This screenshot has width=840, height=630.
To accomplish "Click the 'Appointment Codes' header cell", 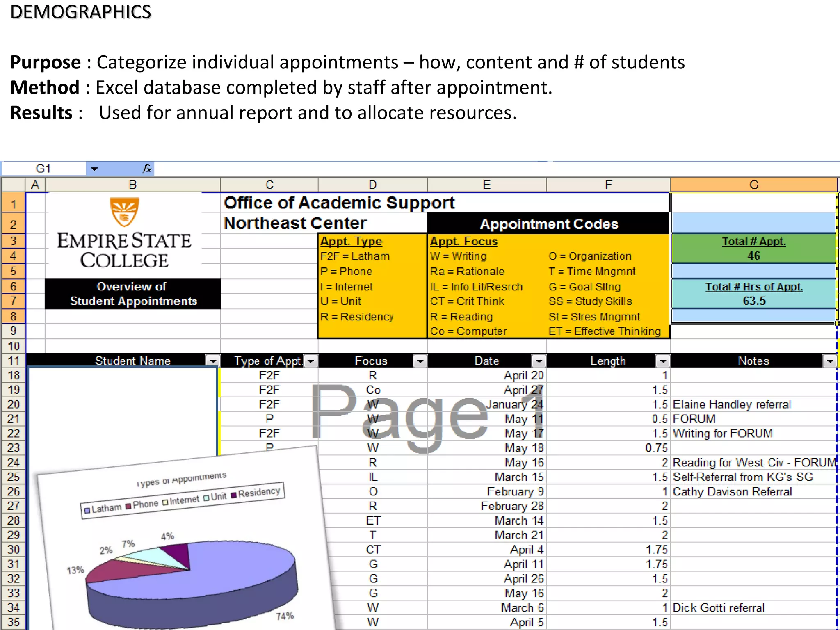I will point(549,224).
